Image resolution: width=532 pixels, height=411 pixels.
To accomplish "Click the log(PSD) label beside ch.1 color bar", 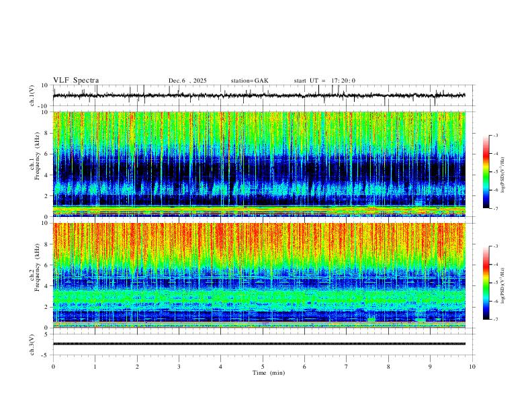I will 503,175.
